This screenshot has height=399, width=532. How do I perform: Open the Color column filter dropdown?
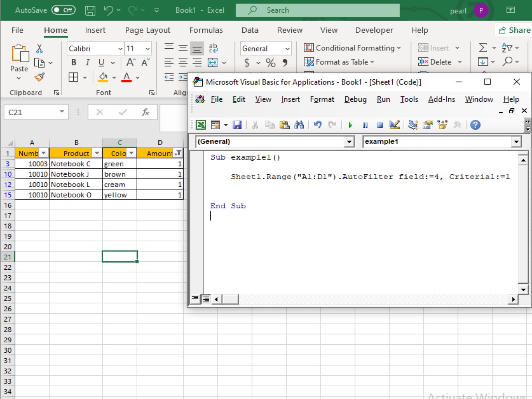pyautogui.click(x=131, y=153)
